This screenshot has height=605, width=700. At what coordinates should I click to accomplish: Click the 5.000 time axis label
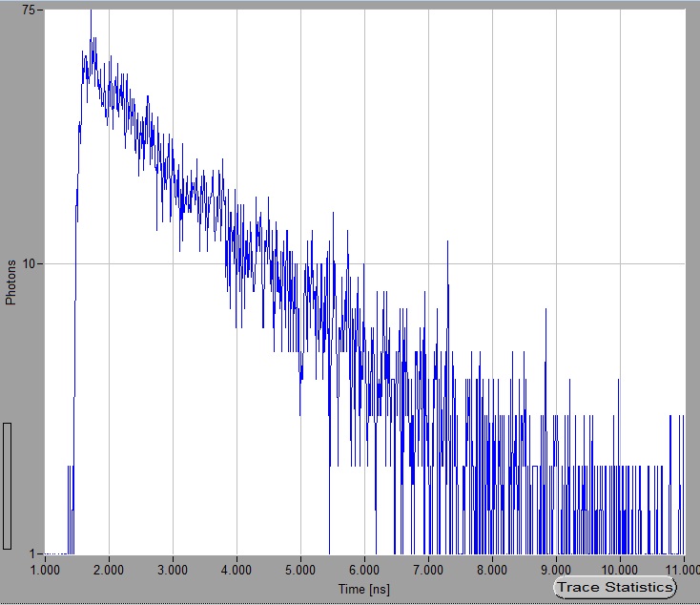pyautogui.click(x=300, y=569)
